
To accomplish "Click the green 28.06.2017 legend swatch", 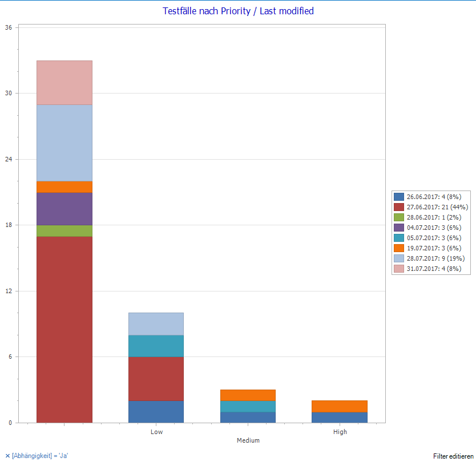I will [400, 217].
